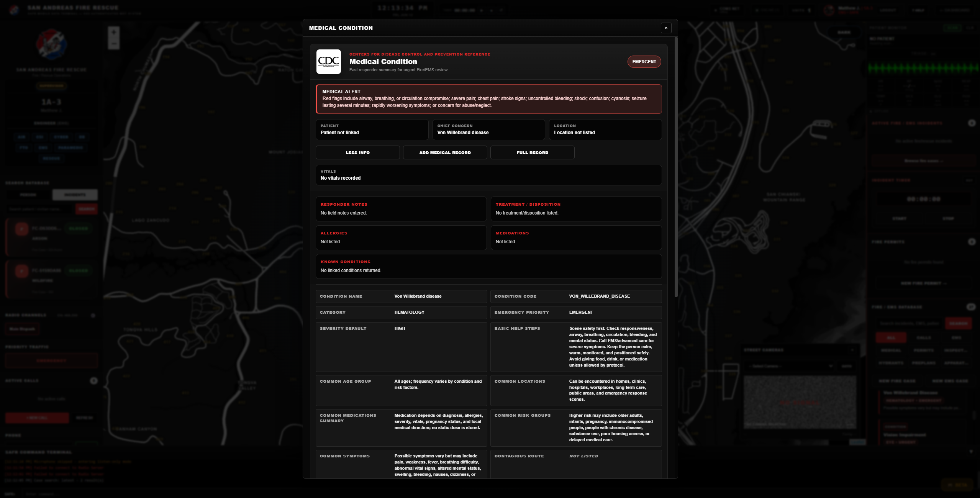Click Browse fire cases link
Image resolution: width=980 pixels, height=498 pixels.
923,161
